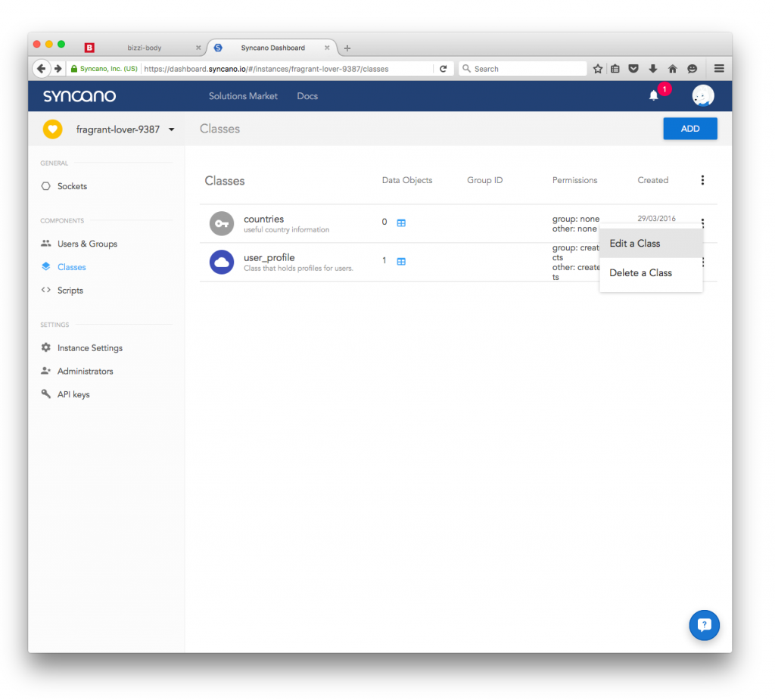Go back with browser back arrow
Image resolution: width=775 pixels, height=700 pixels.
coord(42,69)
